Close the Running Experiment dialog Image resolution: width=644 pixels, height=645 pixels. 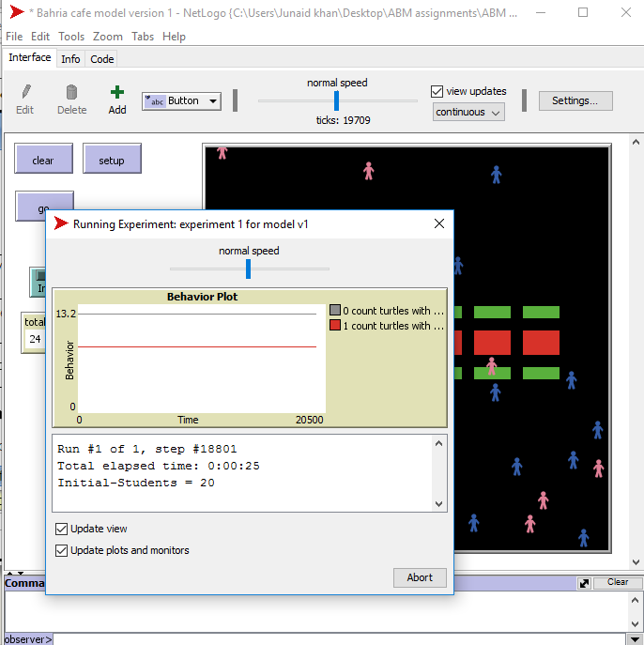click(x=438, y=223)
